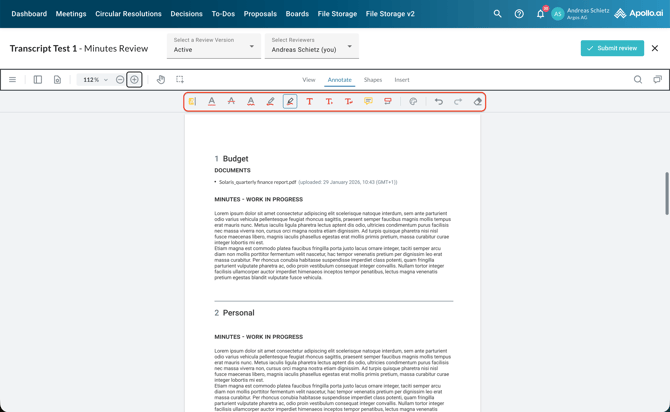Click the zoom in plus button
670x412 pixels.
(134, 80)
